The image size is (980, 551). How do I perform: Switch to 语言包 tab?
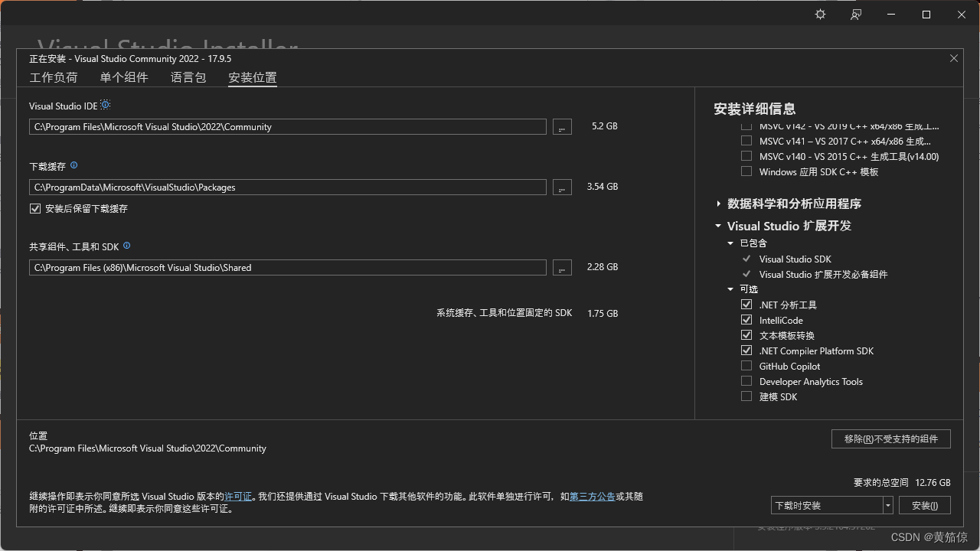[x=188, y=77]
